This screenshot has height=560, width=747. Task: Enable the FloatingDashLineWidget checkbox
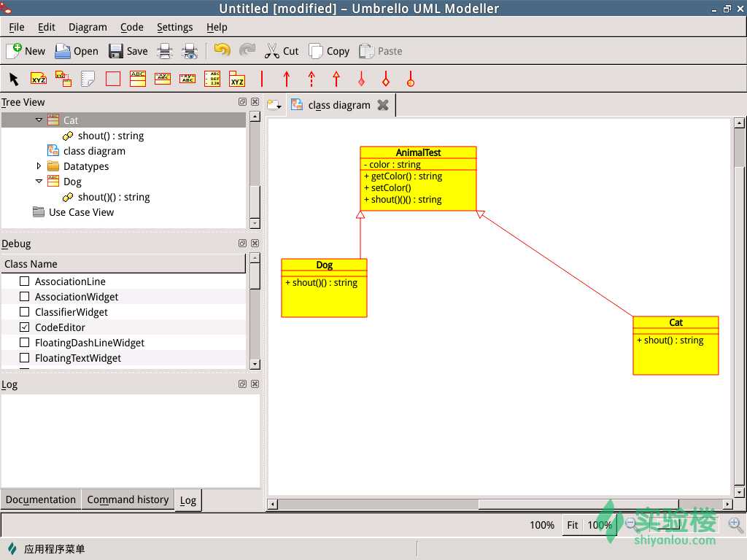point(24,343)
